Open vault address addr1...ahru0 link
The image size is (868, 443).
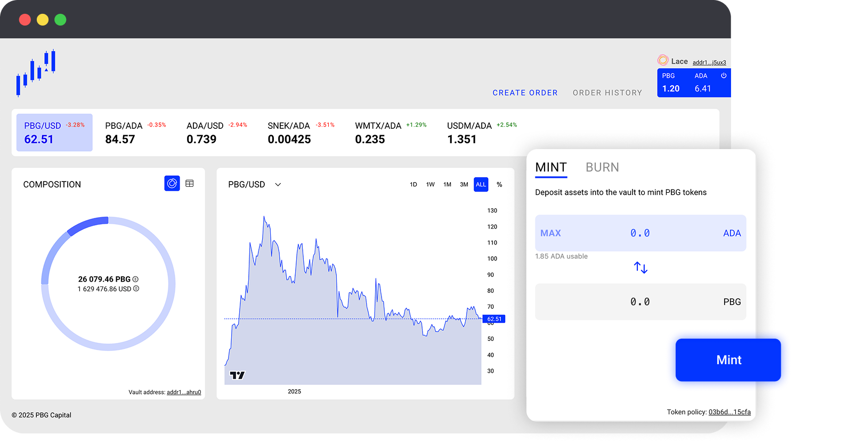184,392
